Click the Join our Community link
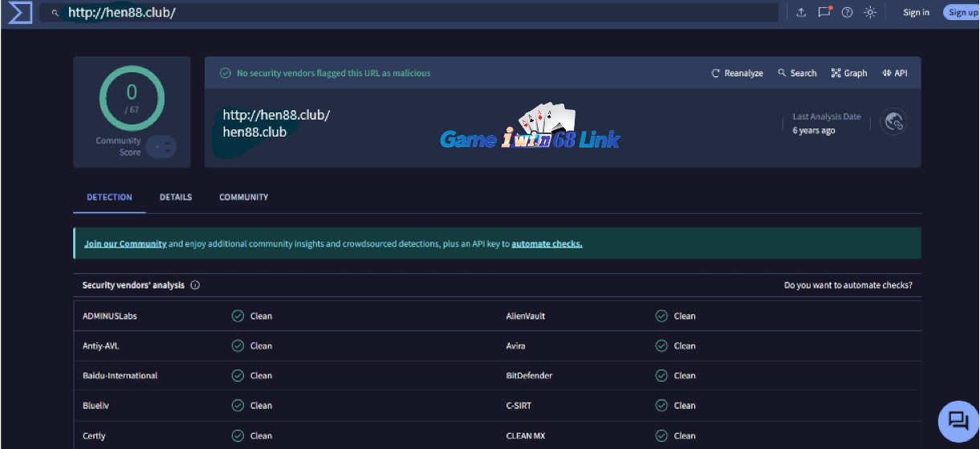 coord(125,243)
